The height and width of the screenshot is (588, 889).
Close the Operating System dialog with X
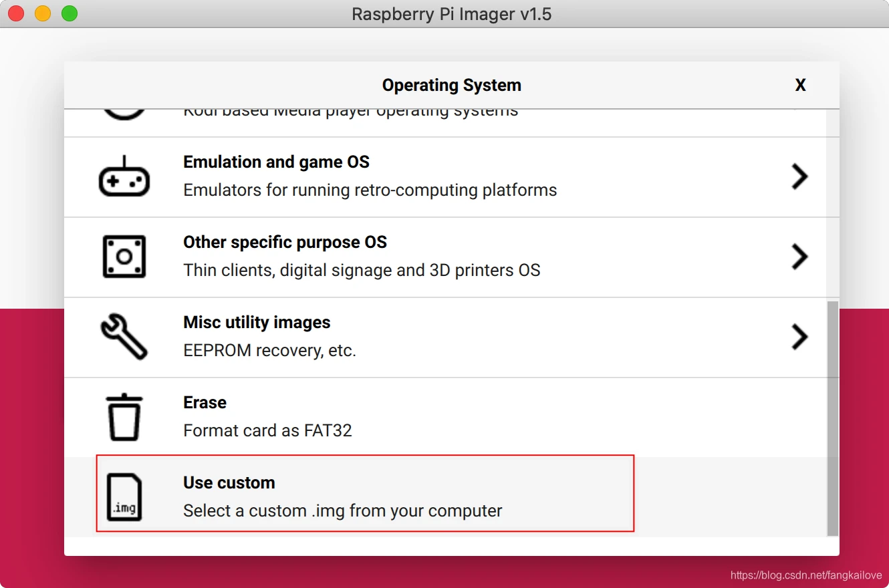pyautogui.click(x=800, y=85)
